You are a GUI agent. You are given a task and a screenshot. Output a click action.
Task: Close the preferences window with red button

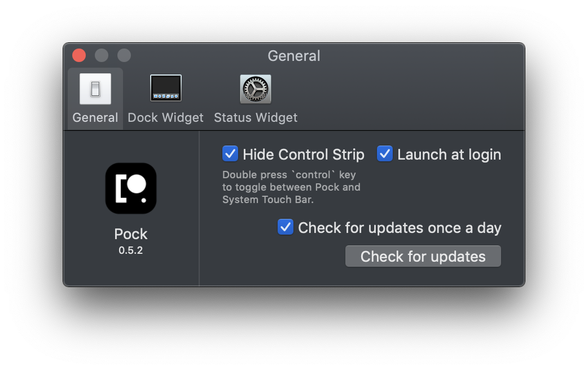pos(79,55)
